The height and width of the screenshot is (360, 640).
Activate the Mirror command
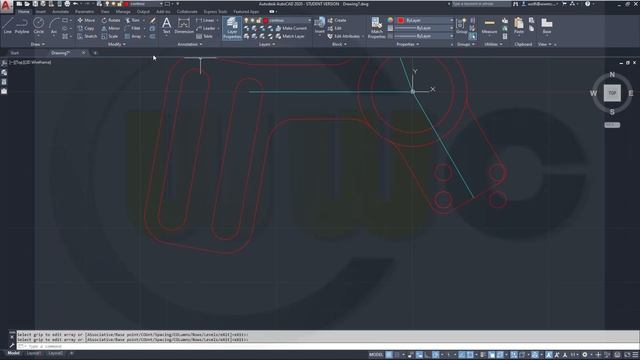click(111, 28)
